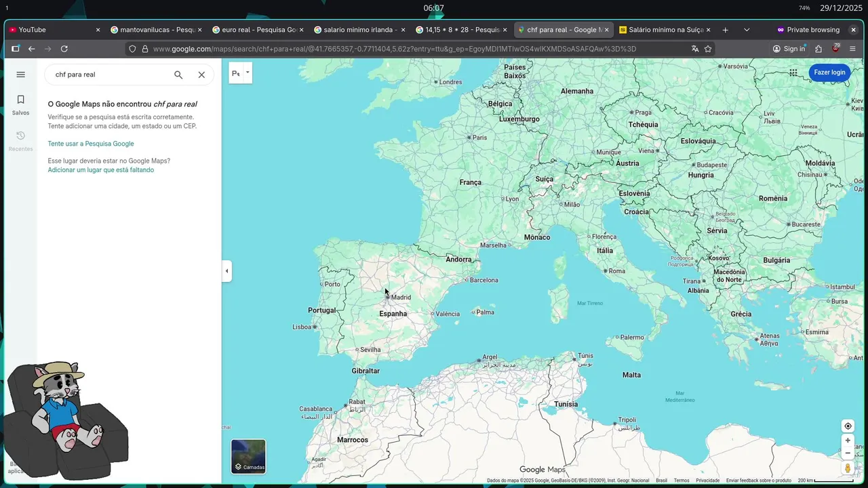Open the Recentes history panel
Screen dimensions: 868x488
tap(20, 141)
